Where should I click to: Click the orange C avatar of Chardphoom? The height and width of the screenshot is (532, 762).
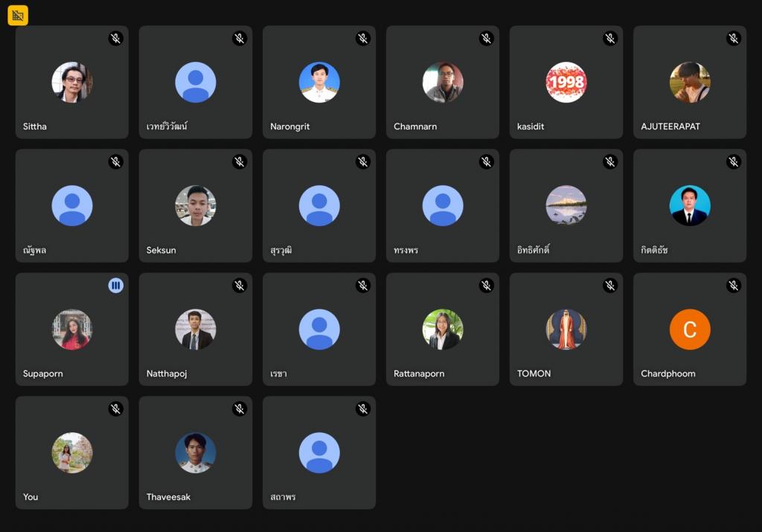click(x=690, y=329)
